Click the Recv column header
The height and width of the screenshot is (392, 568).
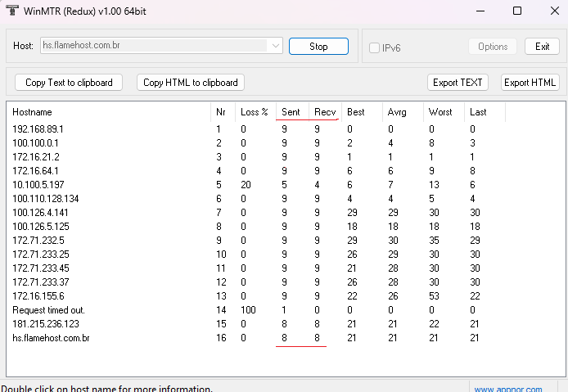pyautogui.click(x=325, y=112)
